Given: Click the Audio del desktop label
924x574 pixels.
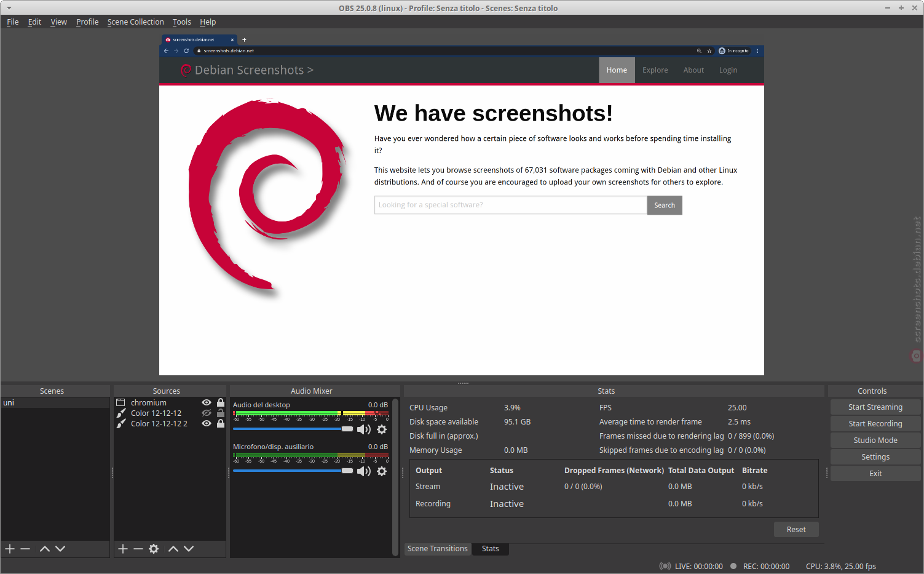Looking at the screenshot, I should (261, 405).
